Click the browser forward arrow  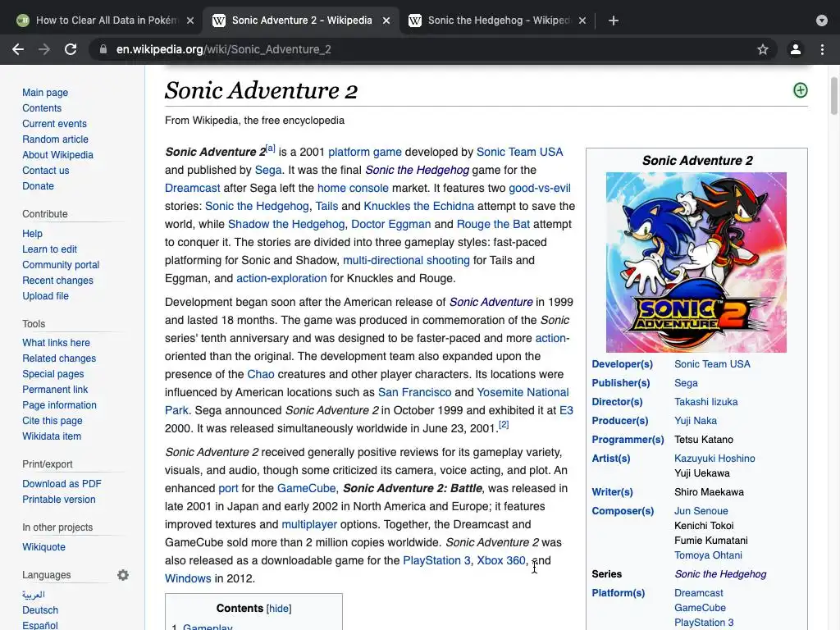pos(44,49)
